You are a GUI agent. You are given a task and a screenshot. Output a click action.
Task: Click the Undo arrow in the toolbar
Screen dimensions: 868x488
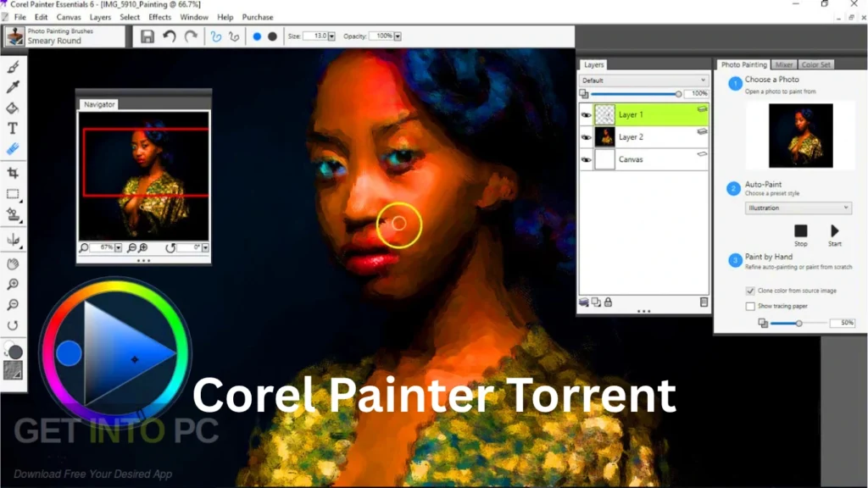click(169, 36)
